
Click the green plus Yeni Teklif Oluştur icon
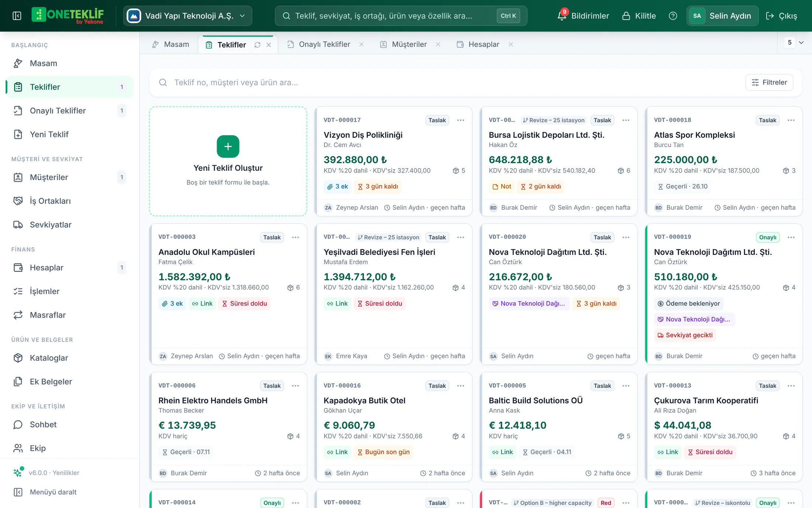click(x=228, y=146)
